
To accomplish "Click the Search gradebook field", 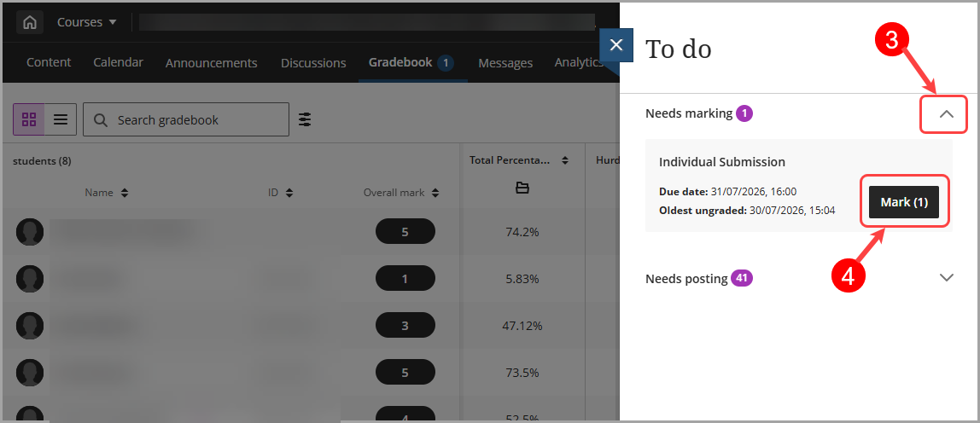I will pos(186,119).
